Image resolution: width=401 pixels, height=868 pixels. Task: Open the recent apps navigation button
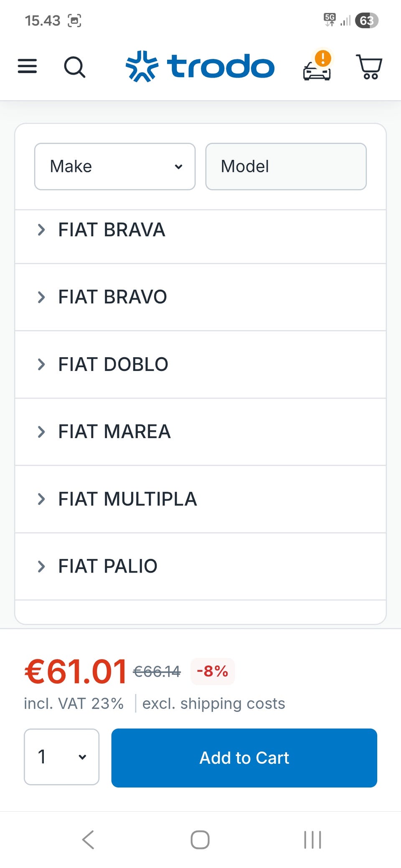[x=312, y=840]
